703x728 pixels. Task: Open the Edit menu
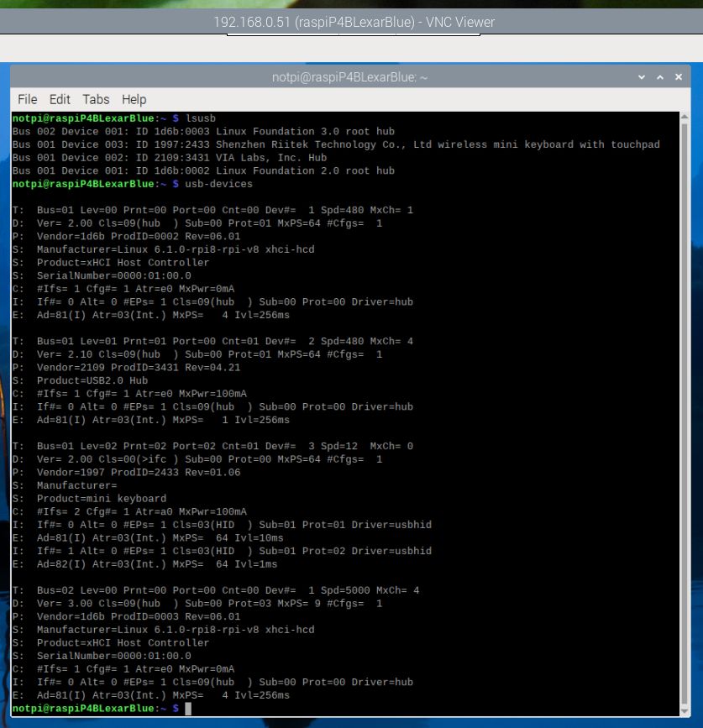pyautogui.click(x=60, y=99)
